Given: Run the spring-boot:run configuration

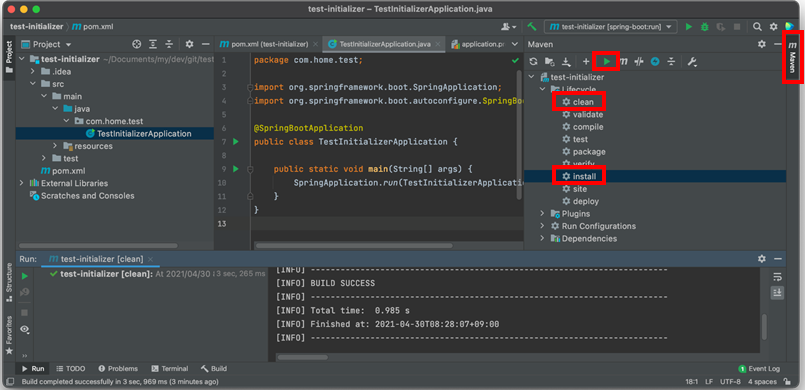Looking at the screenshot, I should point(689,26).
